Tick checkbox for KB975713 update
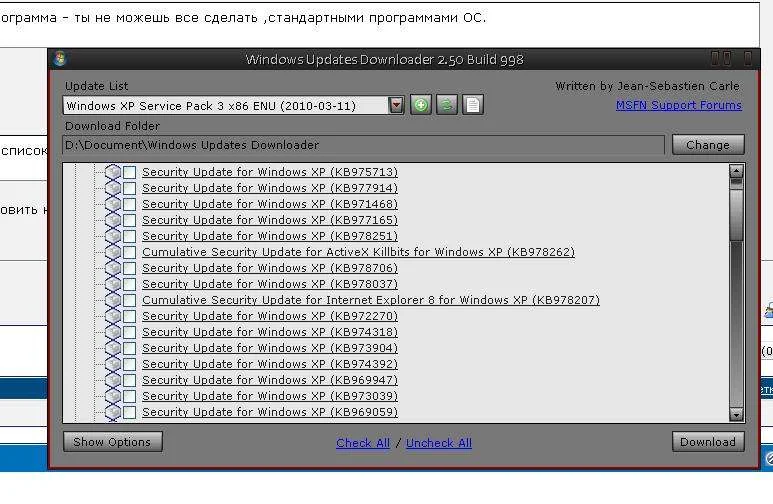 130,172
